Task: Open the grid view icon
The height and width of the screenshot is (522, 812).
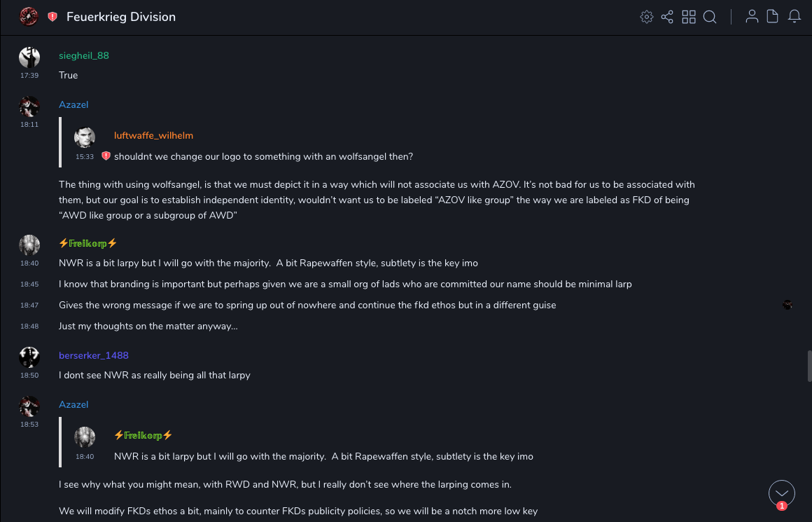Action: [689, 17]
